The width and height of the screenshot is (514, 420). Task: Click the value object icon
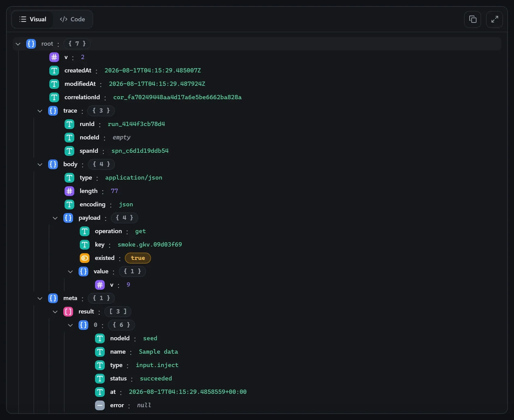[83, 271]
